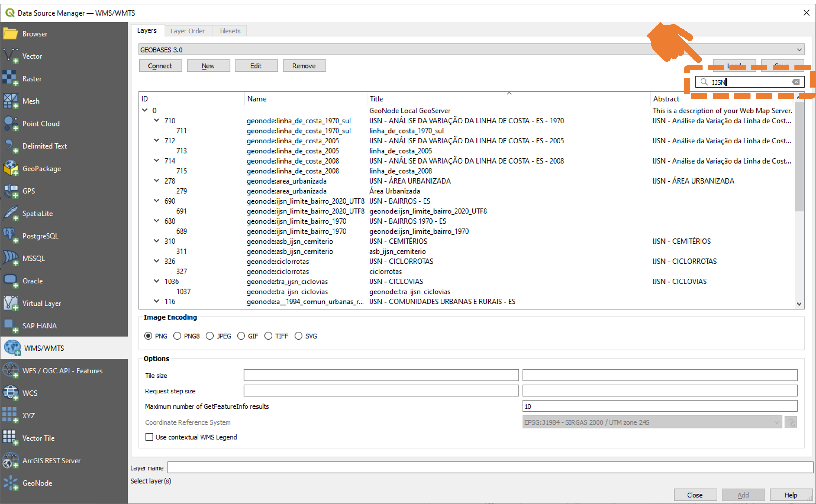Open the Browser source icon

10,34
